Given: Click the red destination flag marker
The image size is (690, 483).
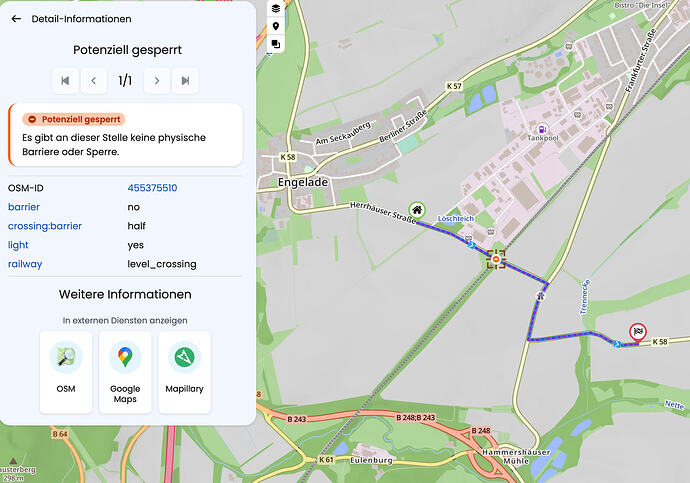Looking at the screenshot, I should tap(638, 332).
